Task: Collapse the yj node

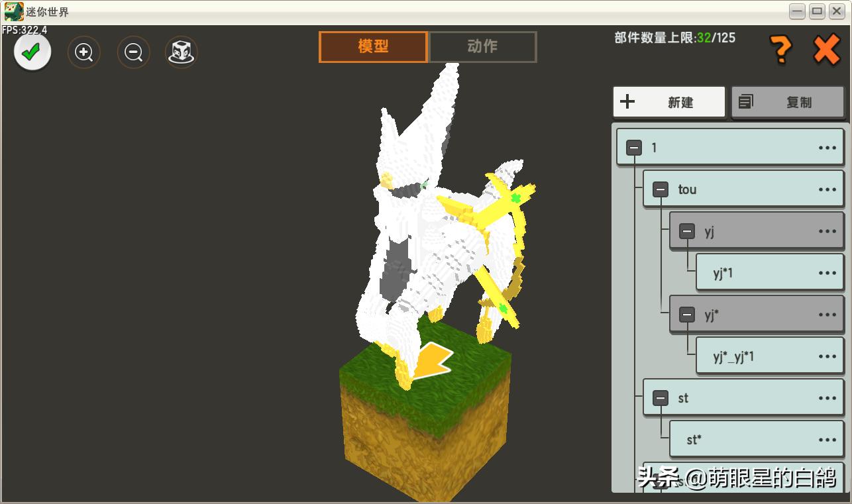Action: coord(687,231)
